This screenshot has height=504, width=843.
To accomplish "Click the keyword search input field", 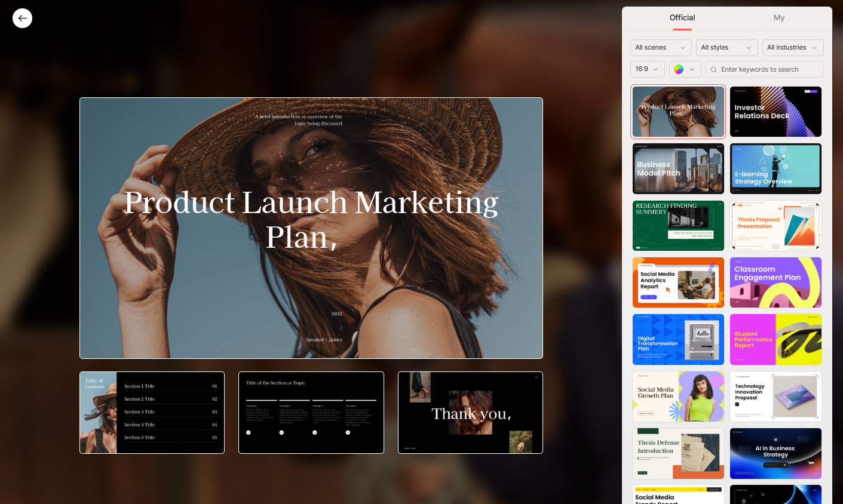I will pos(768,70).
